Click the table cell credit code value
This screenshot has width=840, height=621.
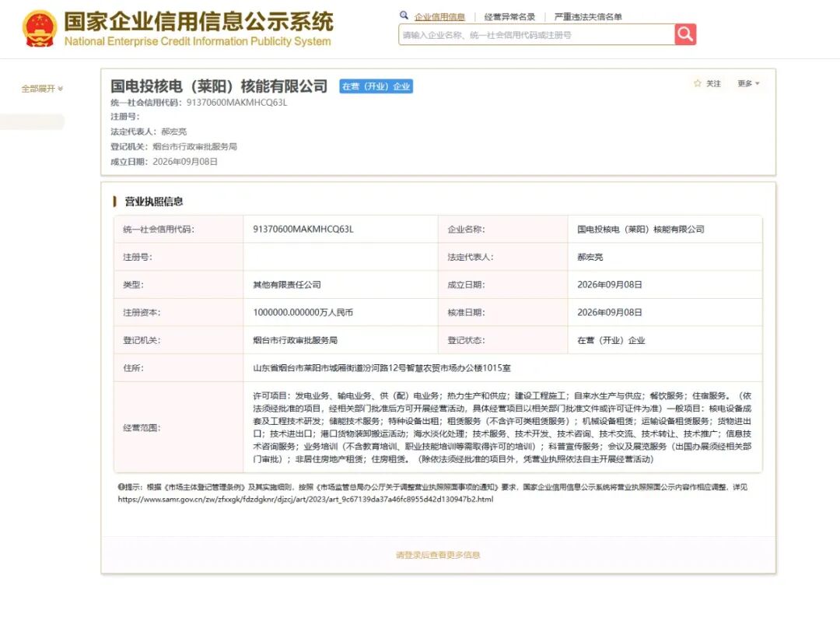[x=303, y=230]
